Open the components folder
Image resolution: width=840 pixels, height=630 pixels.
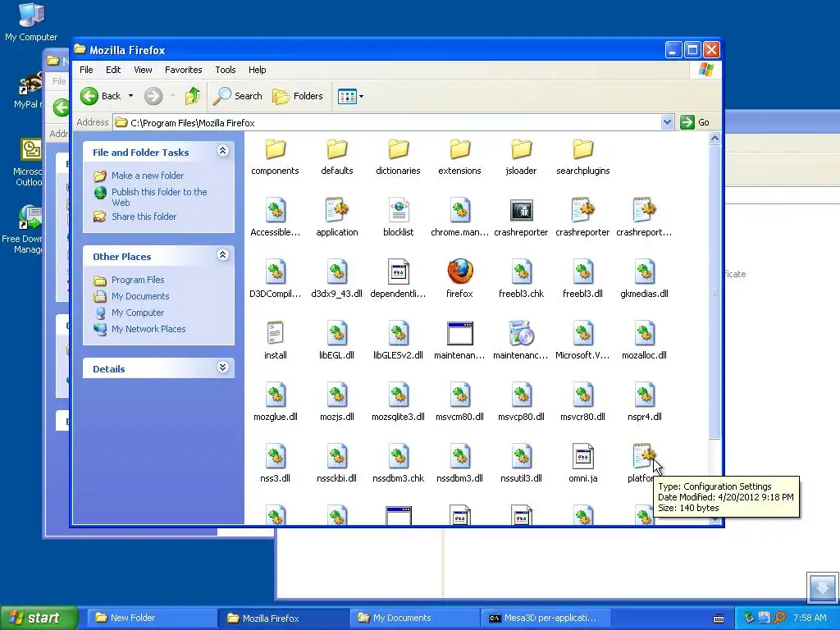276,157
